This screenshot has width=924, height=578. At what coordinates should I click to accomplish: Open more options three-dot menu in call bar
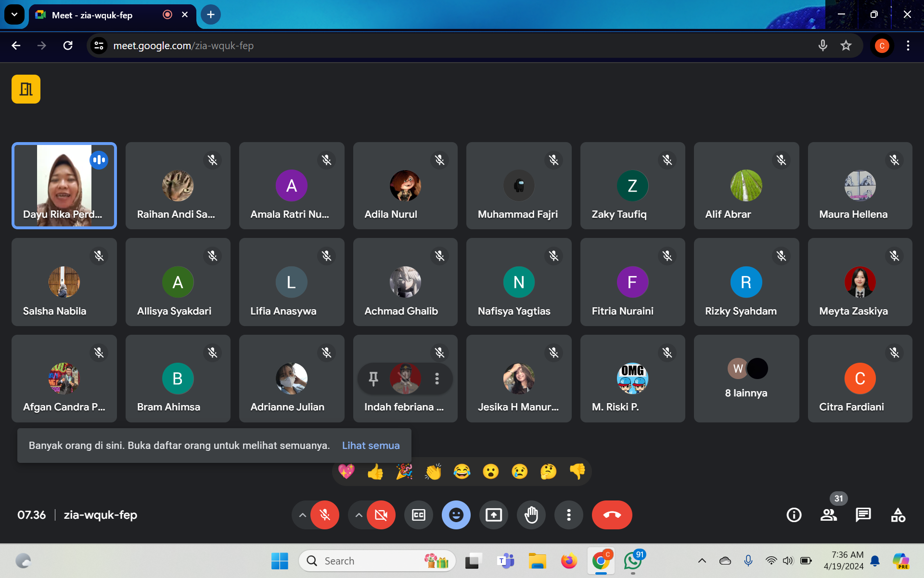[x=569, y=515]
